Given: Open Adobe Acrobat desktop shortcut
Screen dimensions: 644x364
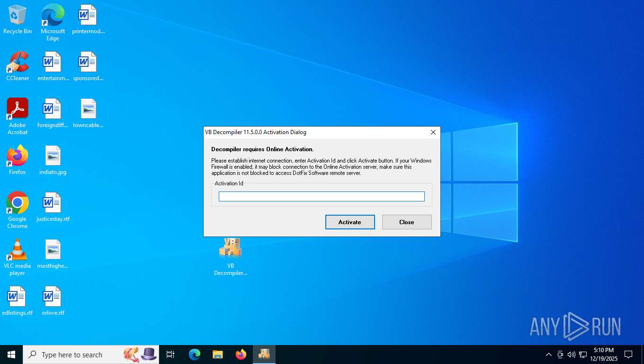Looking at the screenshot, I should [x=18, y=117].
